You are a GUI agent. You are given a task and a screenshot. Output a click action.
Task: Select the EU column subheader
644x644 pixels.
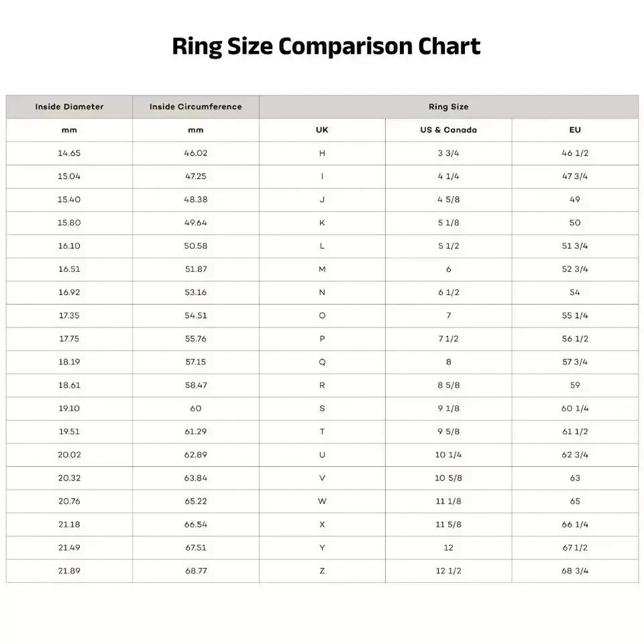point(575,130)
